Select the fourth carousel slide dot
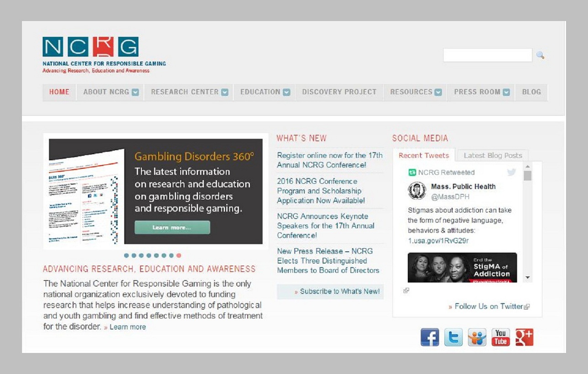Image resolution: width=588 pixels, height=374 pixels. (x=149, y=255)
